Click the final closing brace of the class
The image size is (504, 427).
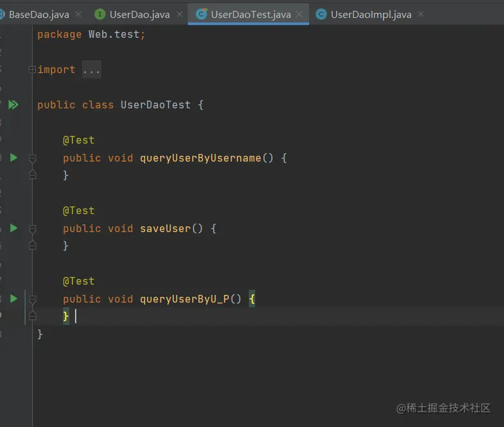(40, 334)
